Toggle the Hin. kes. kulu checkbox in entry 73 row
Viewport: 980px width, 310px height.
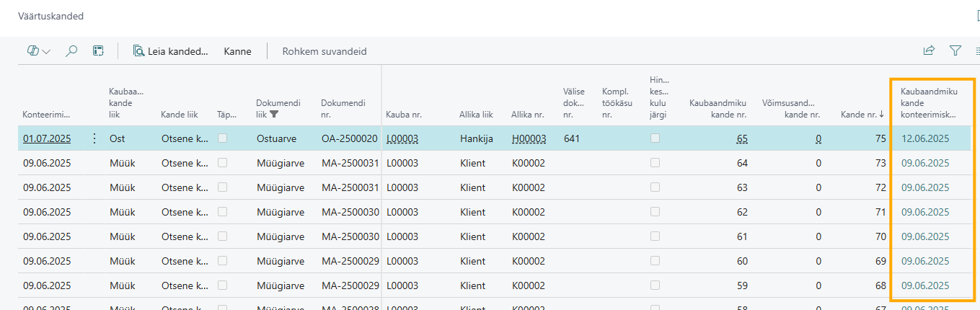point(655,163)
